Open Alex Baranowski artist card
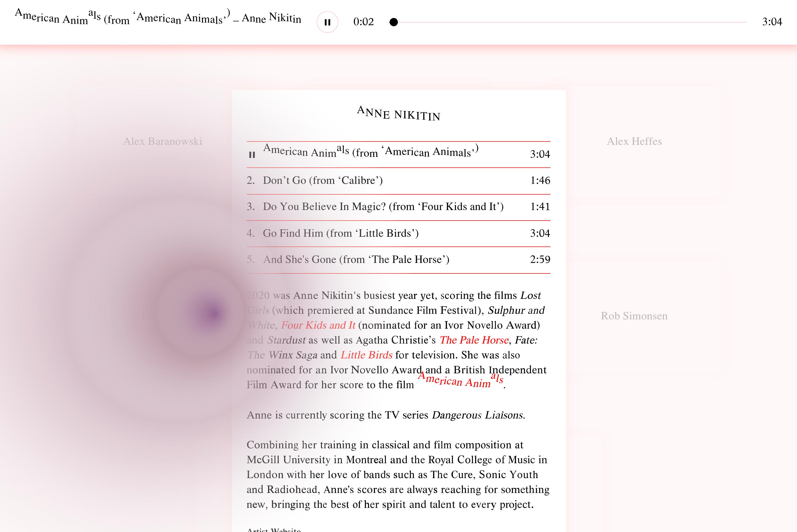The width and height of the screenshot is (797, 532). [162, 141]
